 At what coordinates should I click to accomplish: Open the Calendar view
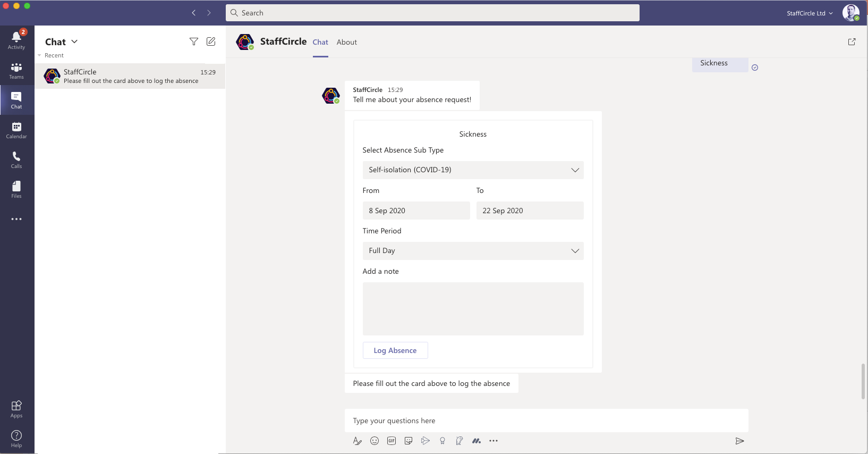[x=16, y=130]
